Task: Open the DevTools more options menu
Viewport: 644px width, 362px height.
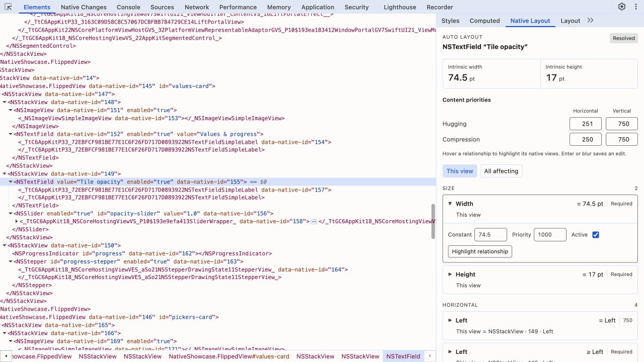Action: point(635,7)
